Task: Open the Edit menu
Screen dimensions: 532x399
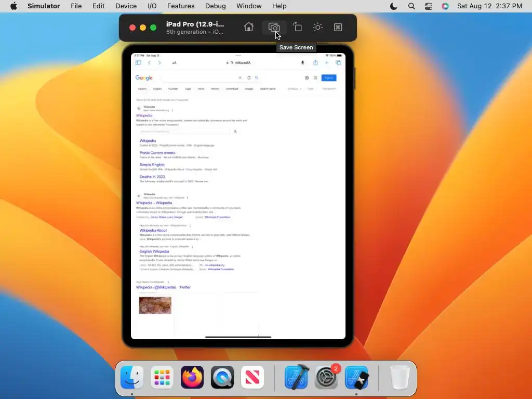Action: [x=98, y=6]
